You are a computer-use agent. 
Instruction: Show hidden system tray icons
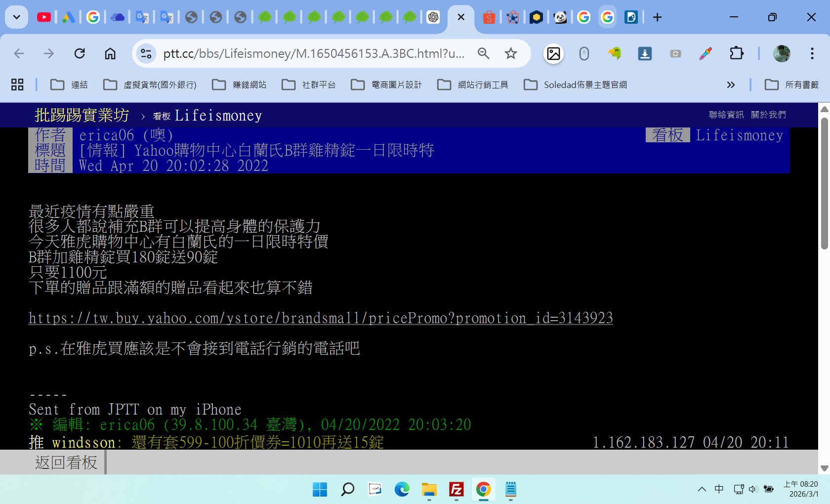702,489
